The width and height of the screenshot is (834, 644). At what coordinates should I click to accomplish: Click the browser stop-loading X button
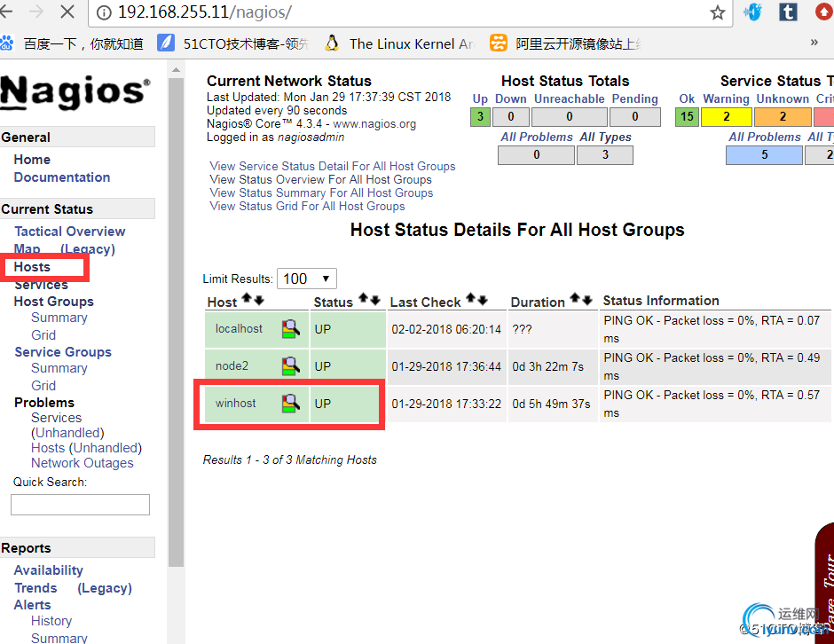[67, 12]
